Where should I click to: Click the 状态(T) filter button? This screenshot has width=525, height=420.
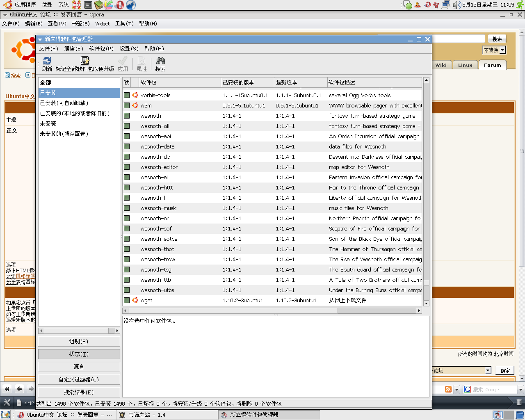(x=79, y=354)
